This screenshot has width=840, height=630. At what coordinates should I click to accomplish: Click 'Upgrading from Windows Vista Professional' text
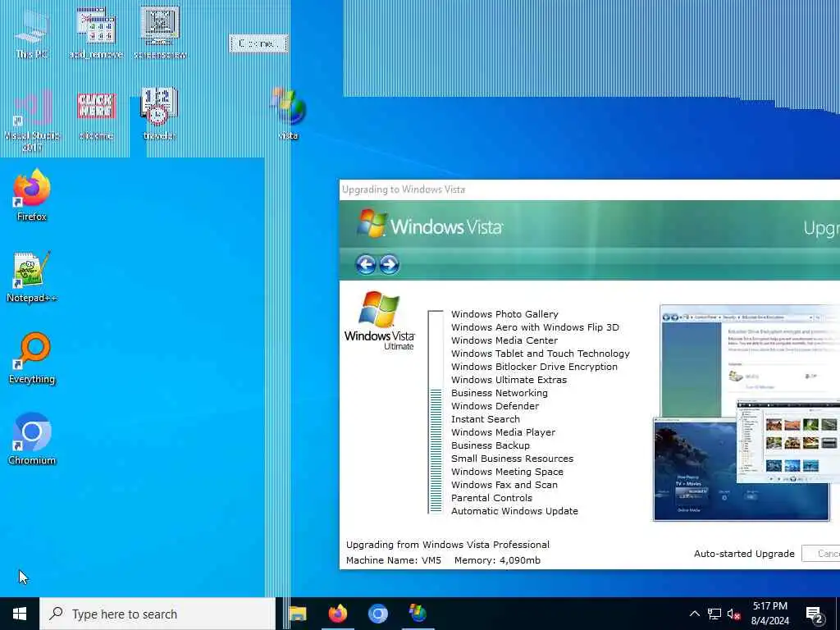pos(447,545)
